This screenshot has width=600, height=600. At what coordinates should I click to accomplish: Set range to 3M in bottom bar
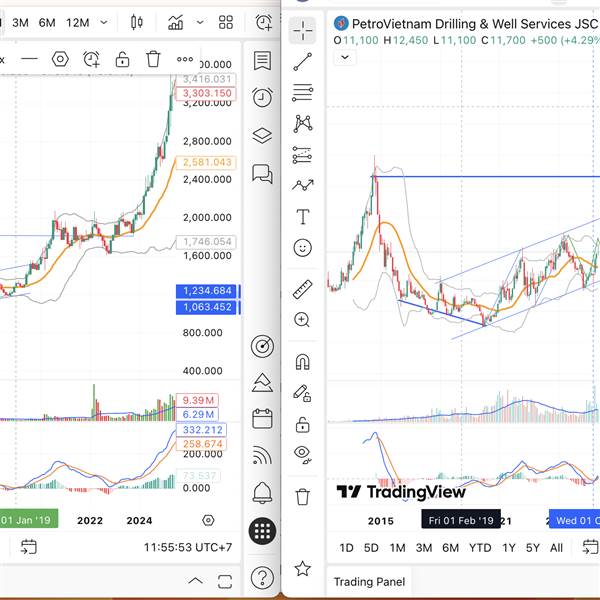424,548
